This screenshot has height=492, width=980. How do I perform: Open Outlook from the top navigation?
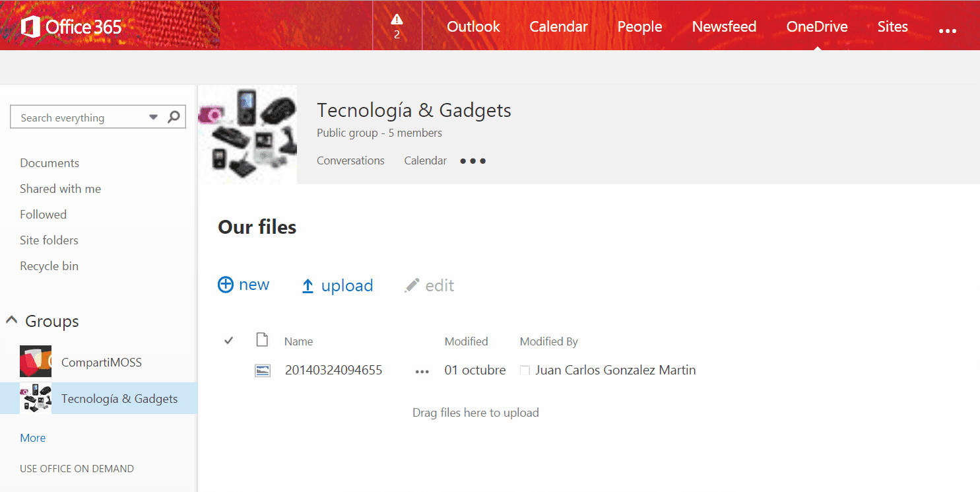click(x=473, y=26)
